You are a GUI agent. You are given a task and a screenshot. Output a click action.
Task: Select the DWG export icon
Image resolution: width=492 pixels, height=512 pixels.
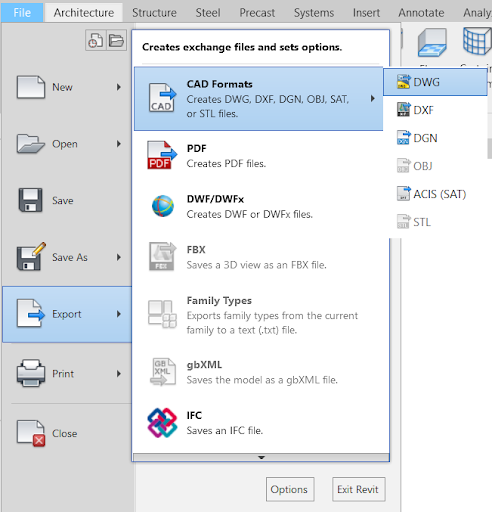(404, 82)
